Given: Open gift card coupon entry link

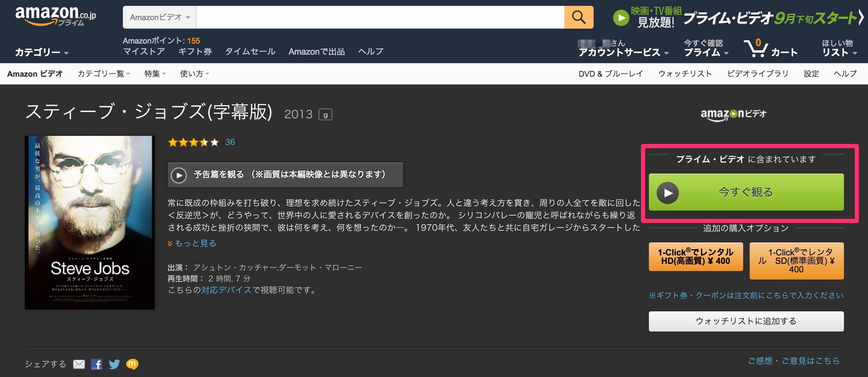Looking at the screenshot, I should 746,295.
